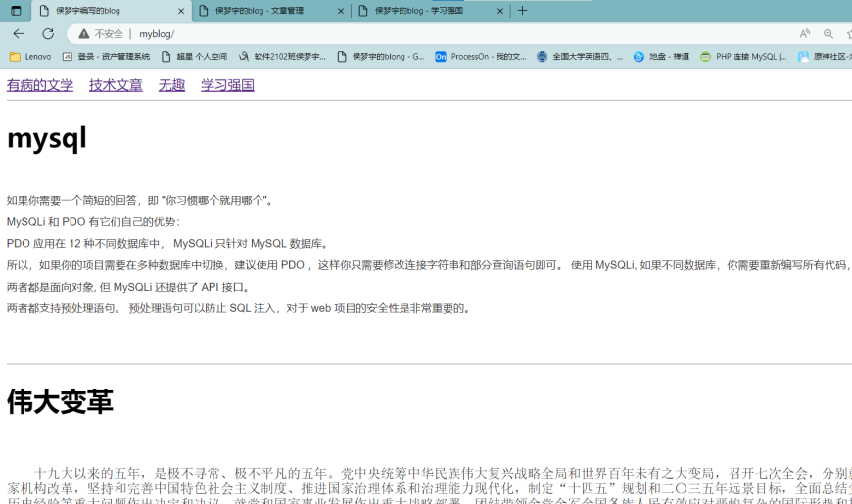Open the 软件2102班 bookmark
Viewport: 852px width, 504px height.
click(x=283, y=56)
